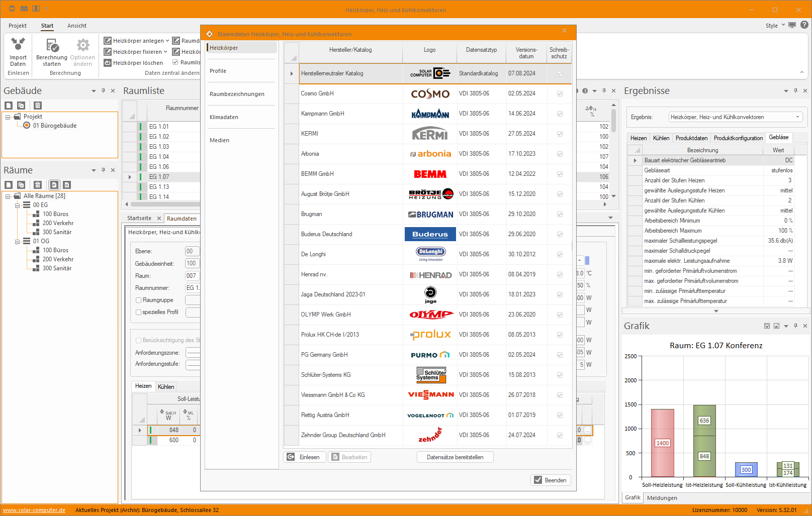Delete room trash icon in Räume panel
812x516 pixels.
click(38, 185)
